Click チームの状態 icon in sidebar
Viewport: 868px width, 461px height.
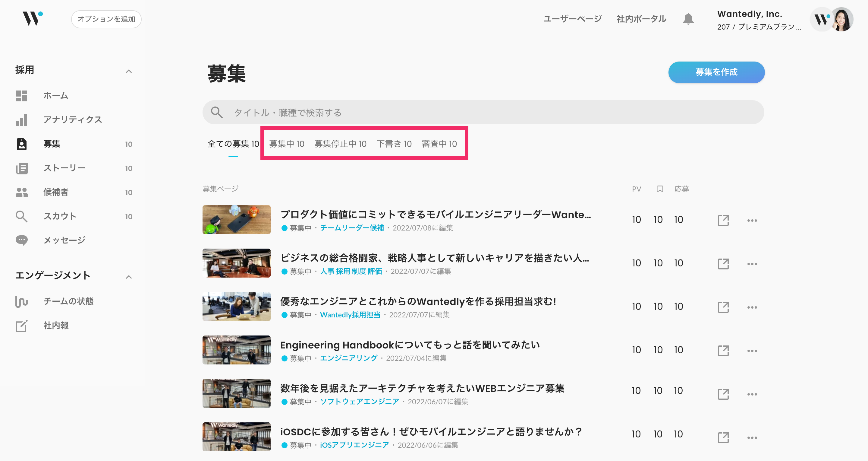(22, 301)
